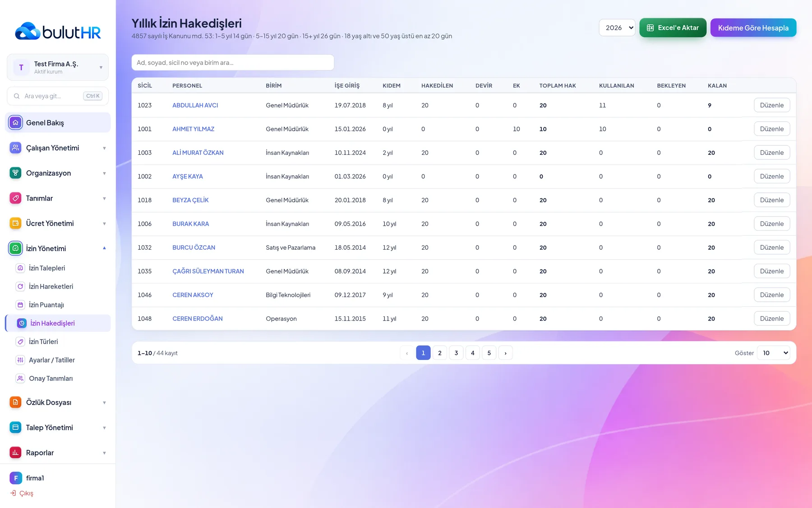Click the Excel'e Aktar button
This screenshot has height=508, width=812.
click(x=673, y=28)
